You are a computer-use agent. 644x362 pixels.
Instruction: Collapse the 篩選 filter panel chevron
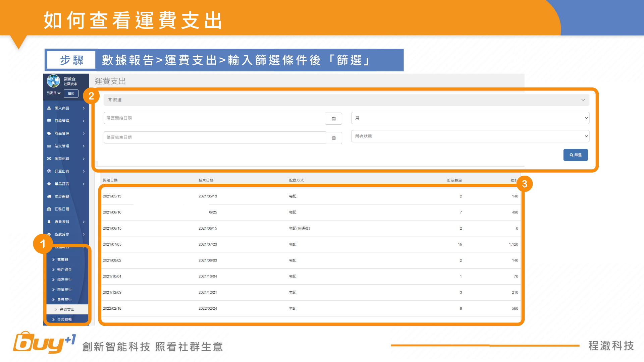coord(583,100)
